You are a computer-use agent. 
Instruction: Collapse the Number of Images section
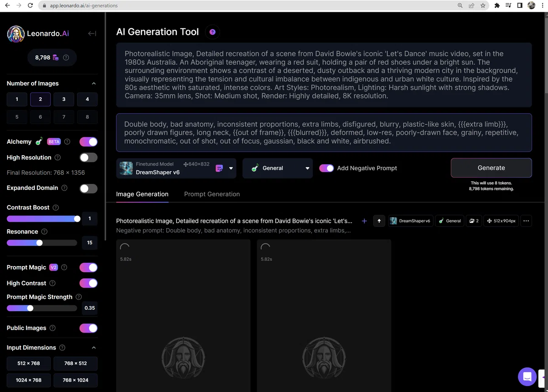tap(94, 84)
